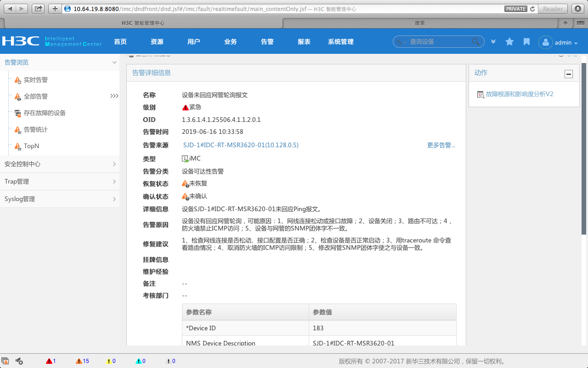
Task: Click the 更多告警 link
Action: pos(441,145)
